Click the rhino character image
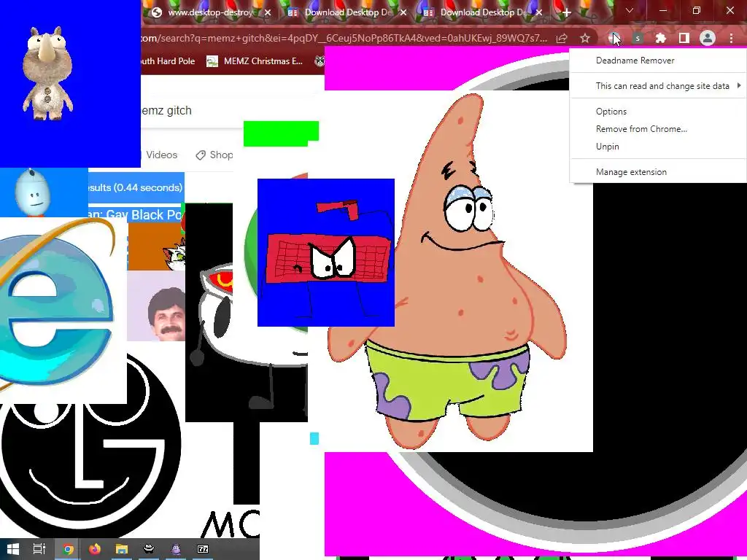 pyautogui.click(x=47, y=72)
